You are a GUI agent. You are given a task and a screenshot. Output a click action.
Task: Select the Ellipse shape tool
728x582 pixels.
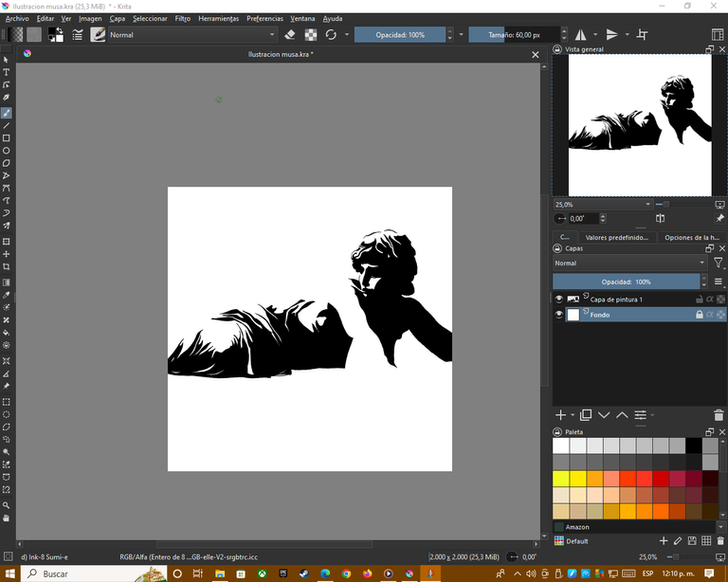coord(7,151)
